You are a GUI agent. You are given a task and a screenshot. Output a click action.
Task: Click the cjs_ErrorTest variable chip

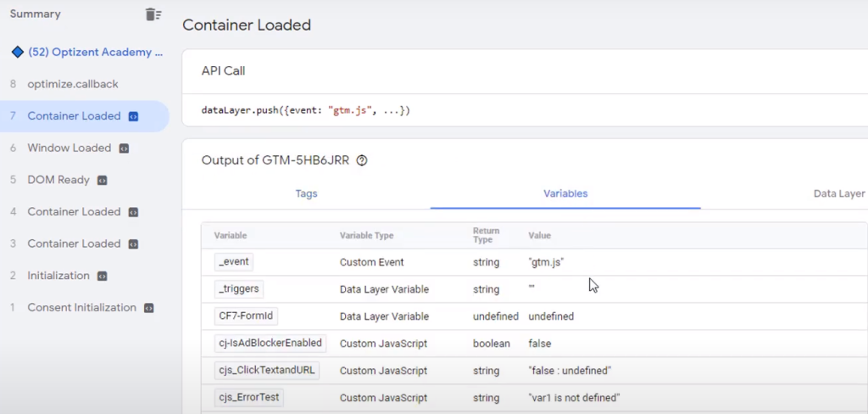tap(249, 397)
